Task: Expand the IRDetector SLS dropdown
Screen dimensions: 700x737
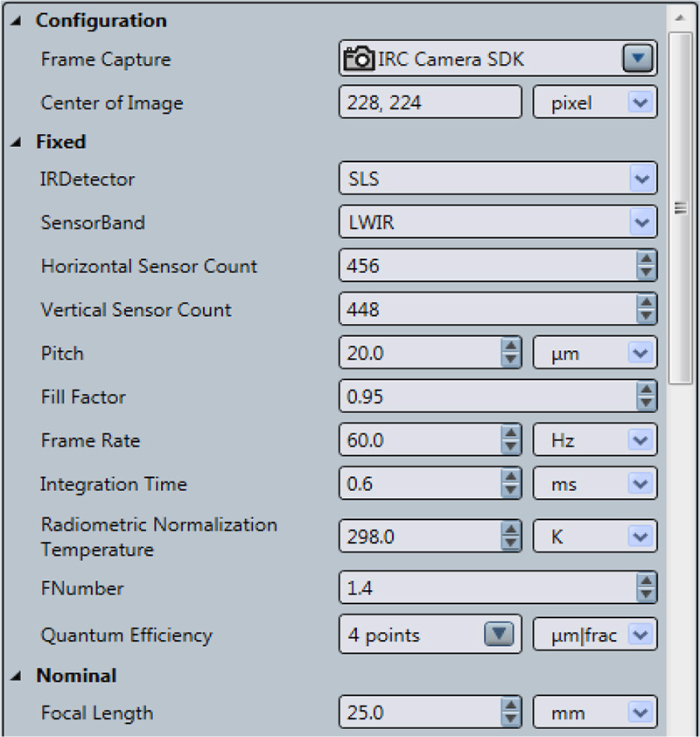Action: coord(640,179)
